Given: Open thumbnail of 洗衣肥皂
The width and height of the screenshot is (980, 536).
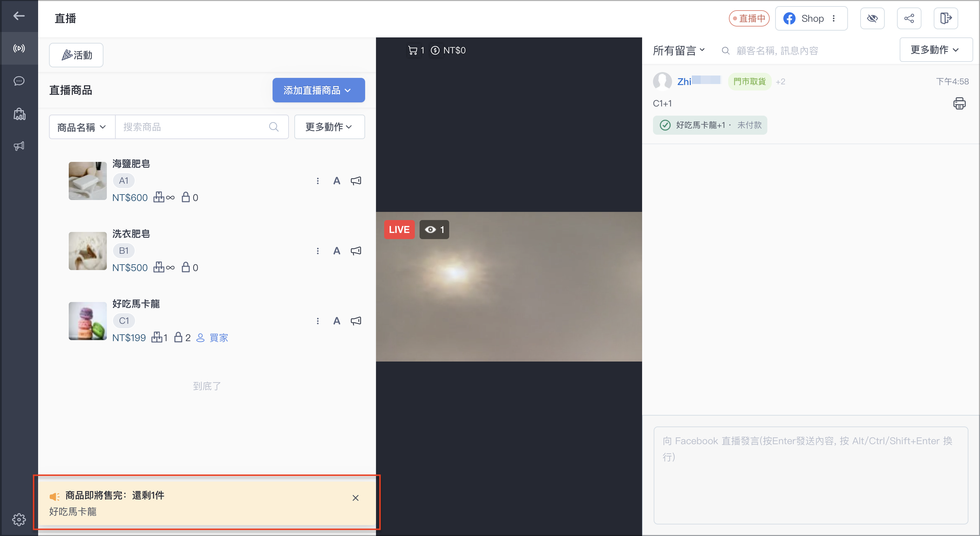Looking at the screenshot, I should pos(87,251).
